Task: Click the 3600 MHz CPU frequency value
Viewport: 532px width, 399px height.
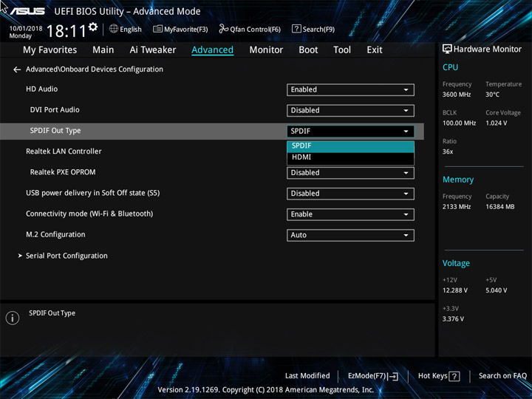Action: tap(457, 95)
